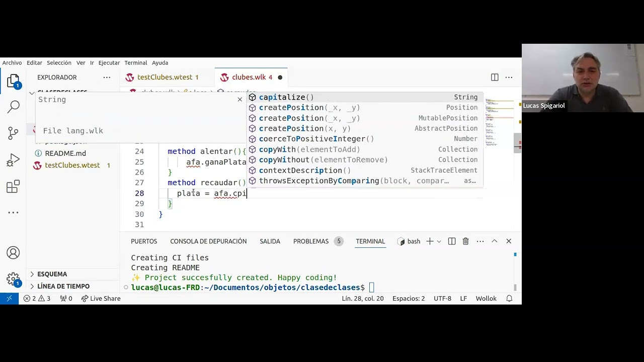644x362 pixels.
Task: Click Espacios: 2 indentation setting
Action: pyautogui.click(x=409, y=299)
